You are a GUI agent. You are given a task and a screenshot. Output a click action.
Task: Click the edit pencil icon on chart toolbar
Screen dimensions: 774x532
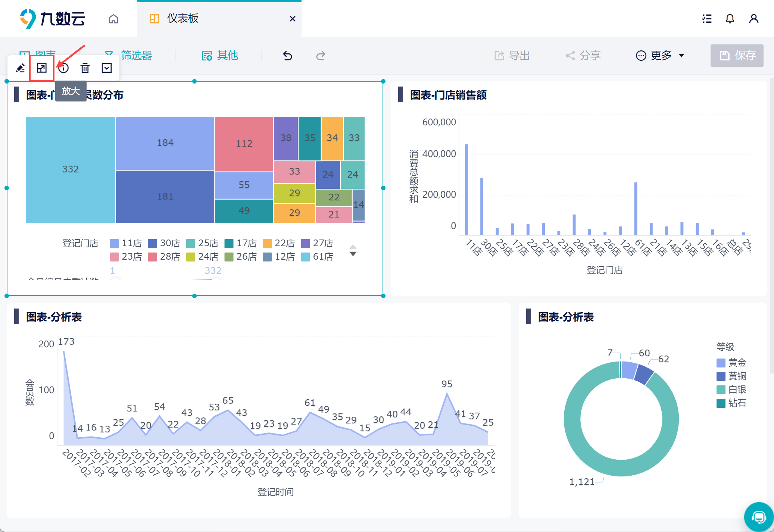(x=20, y=68)
